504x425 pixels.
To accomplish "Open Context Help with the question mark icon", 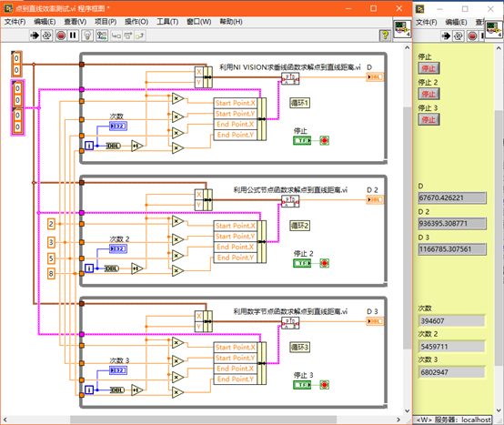I will point(385,35).
